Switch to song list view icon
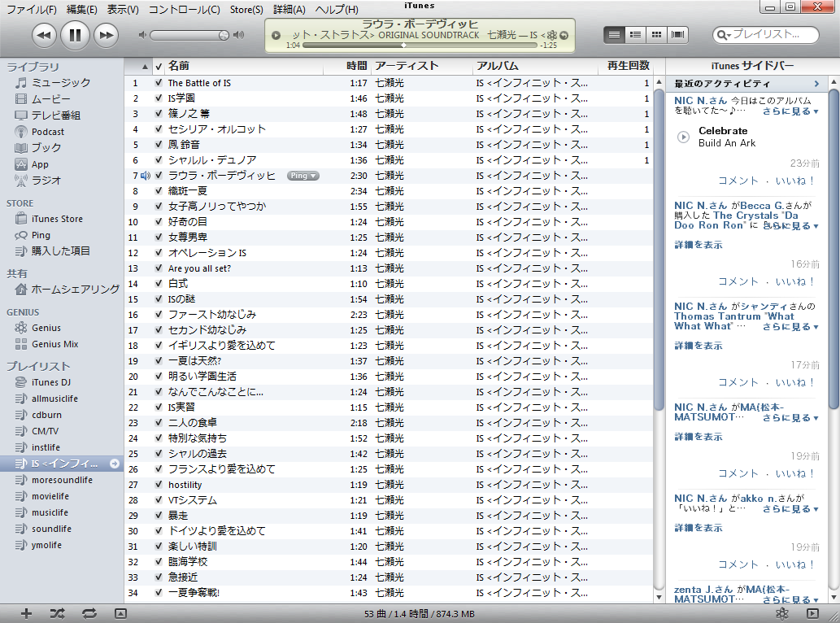The image size is (840, 623). point(614,35)
